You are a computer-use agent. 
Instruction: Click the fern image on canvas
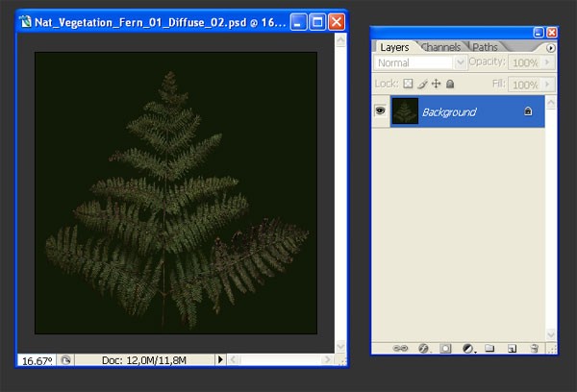(x=176, y=193)
